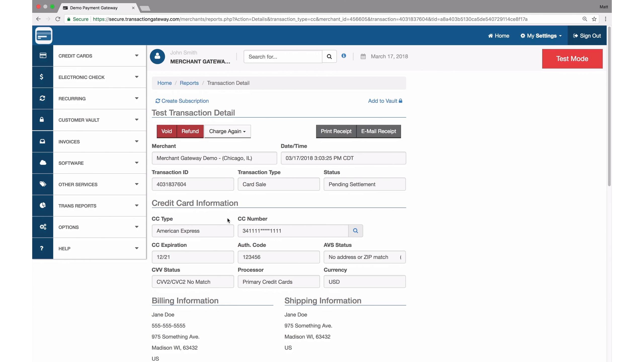The width and height of the screenshot is (644, 362).
Task: Click the Recurring refresh arrows icon
Action: (x=42, y=98)
